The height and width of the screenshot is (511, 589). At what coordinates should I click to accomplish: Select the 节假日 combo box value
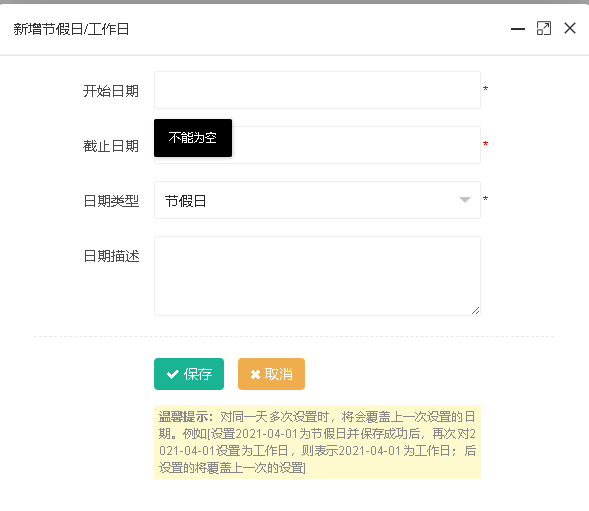click(x=317, y=200)
